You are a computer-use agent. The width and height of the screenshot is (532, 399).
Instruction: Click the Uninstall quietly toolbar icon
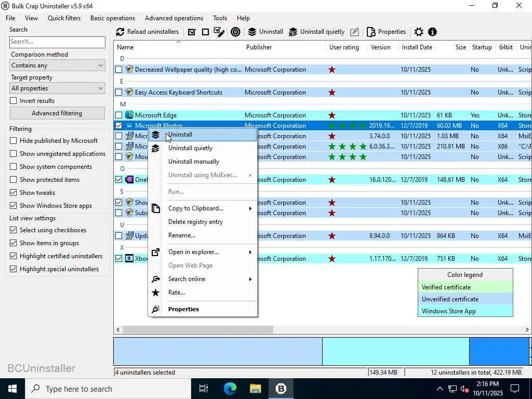(x=293, y=32)
